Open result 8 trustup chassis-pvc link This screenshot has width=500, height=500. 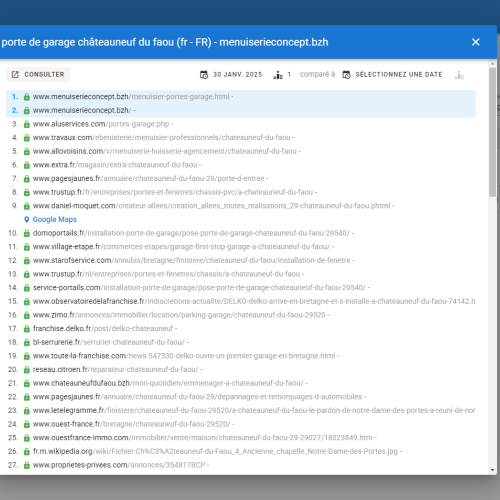point(173,192)
